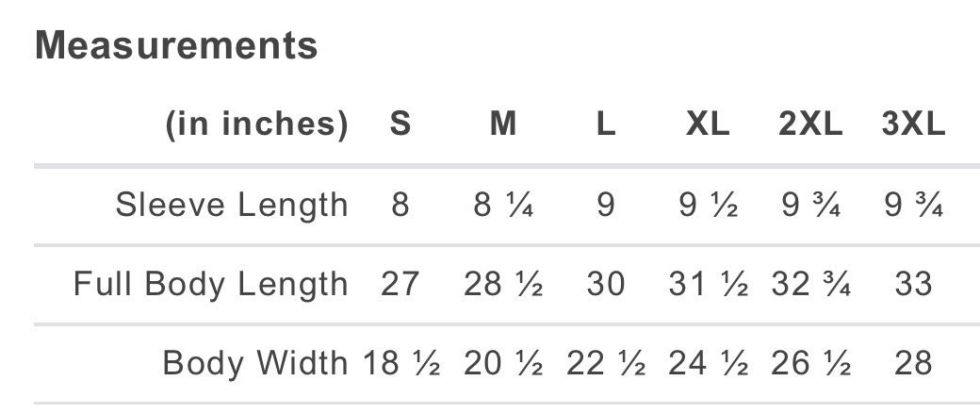Select the 2XL size column header
980x414 pixels.
[810, 124]
